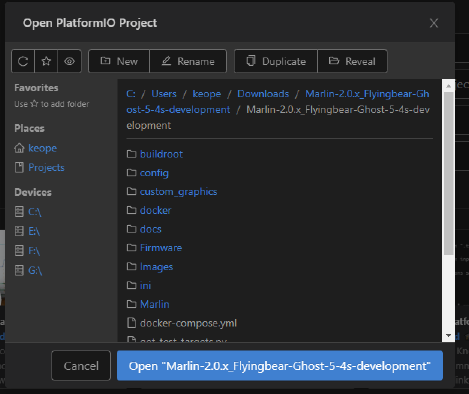Click the drive icon next to F:\
Viewport: 469px width, 394px height.
(x=19, y=251)
